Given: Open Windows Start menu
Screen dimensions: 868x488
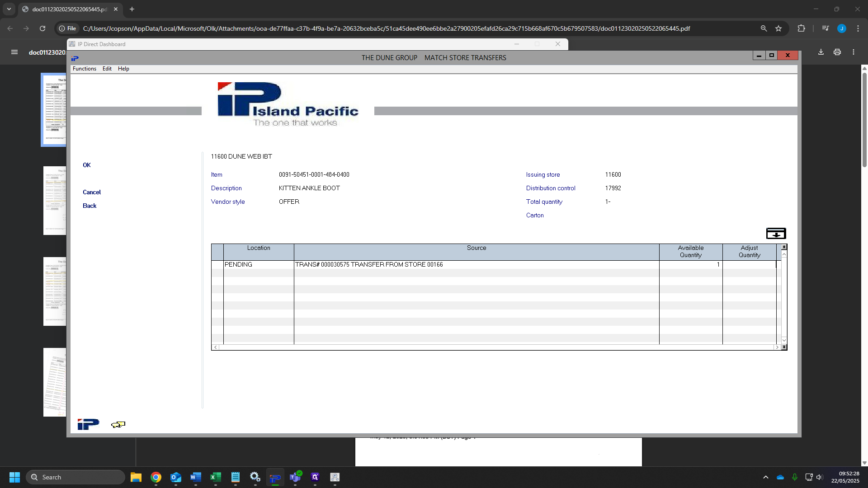Looking at the screenshot, I should 14,477.
